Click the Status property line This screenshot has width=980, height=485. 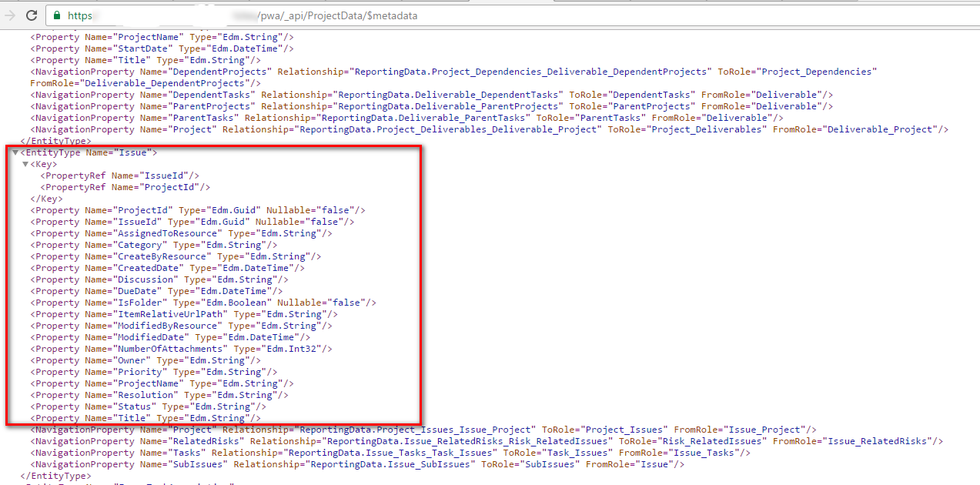149,406
